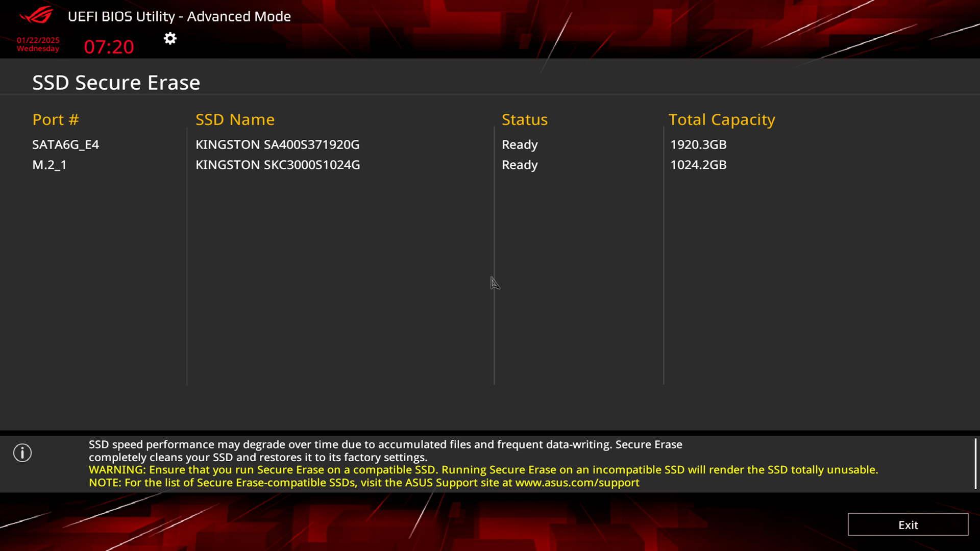Click the 01/22/2025 date display
980x551 pixels.
point(38,40)
